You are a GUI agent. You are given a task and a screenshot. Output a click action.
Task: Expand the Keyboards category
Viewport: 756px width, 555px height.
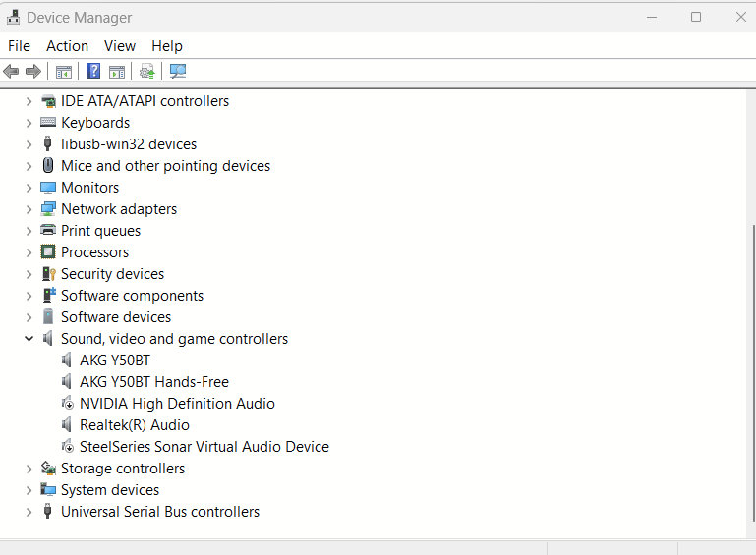coord(29,123)
